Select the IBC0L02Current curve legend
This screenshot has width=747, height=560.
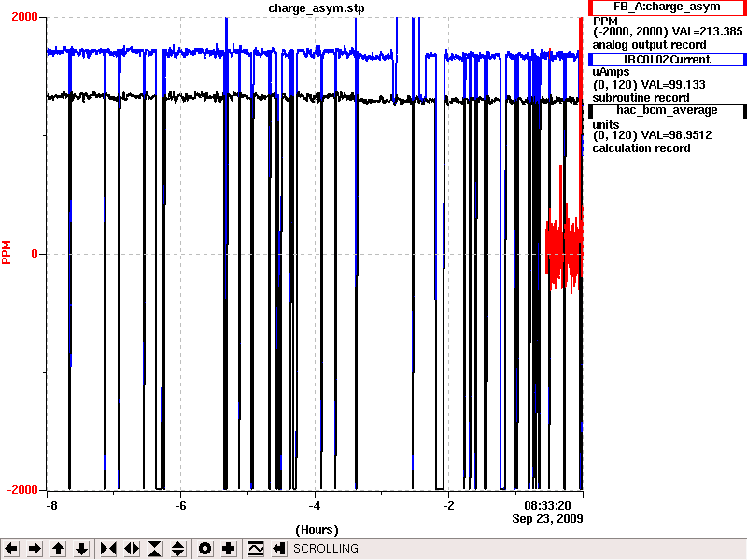pyautogui.click(x=667, y=60)
